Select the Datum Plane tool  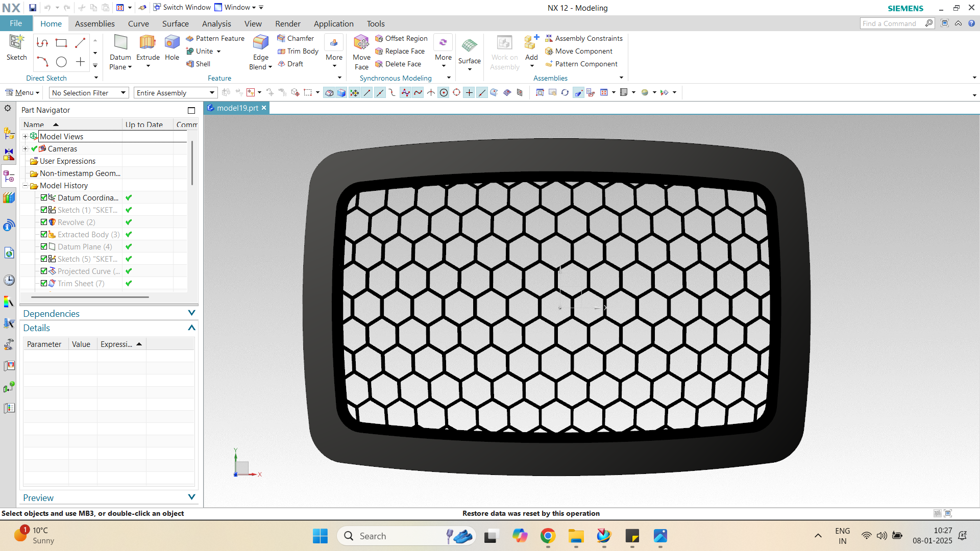point(120,52)
